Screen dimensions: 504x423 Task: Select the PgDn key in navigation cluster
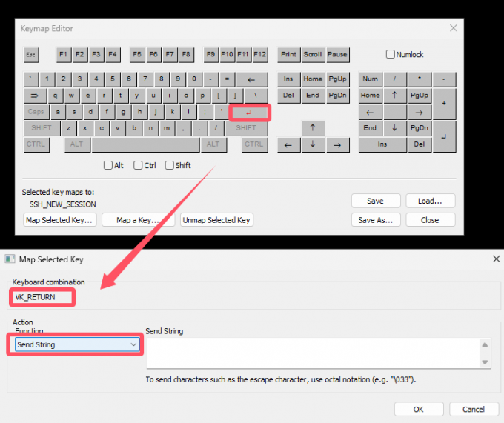[x=337, y=96]
